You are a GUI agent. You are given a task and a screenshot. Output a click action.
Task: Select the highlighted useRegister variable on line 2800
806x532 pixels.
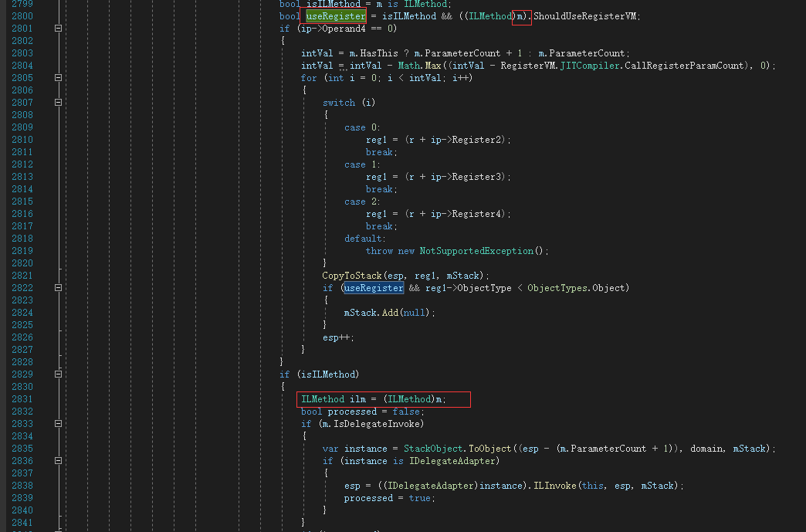click(334, 15)
